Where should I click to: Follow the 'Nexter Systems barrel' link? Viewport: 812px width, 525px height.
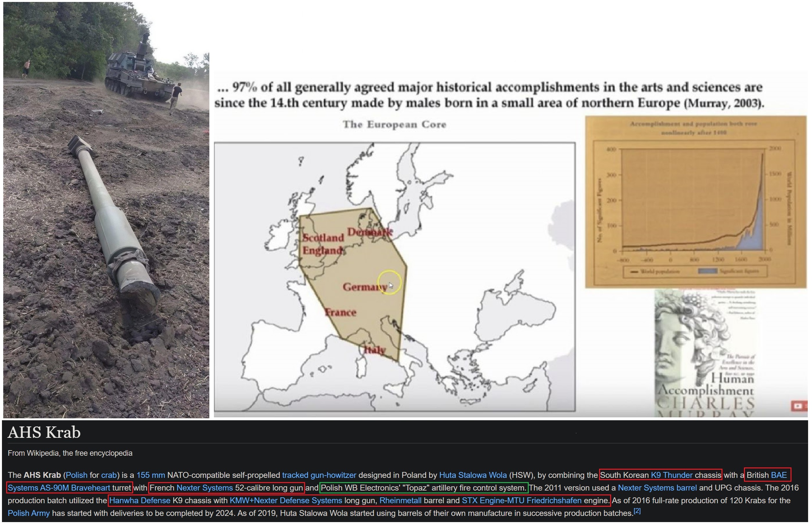tap(657, 488)
